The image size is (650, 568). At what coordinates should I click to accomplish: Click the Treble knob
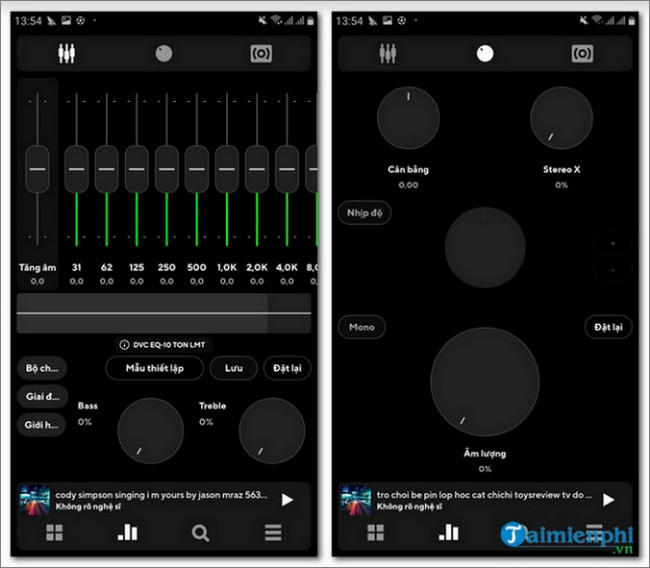coord(272,431)
